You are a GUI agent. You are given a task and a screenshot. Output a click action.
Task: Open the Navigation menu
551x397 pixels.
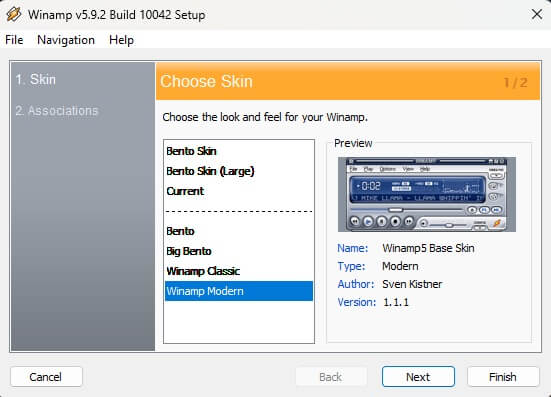click(66, 40)
